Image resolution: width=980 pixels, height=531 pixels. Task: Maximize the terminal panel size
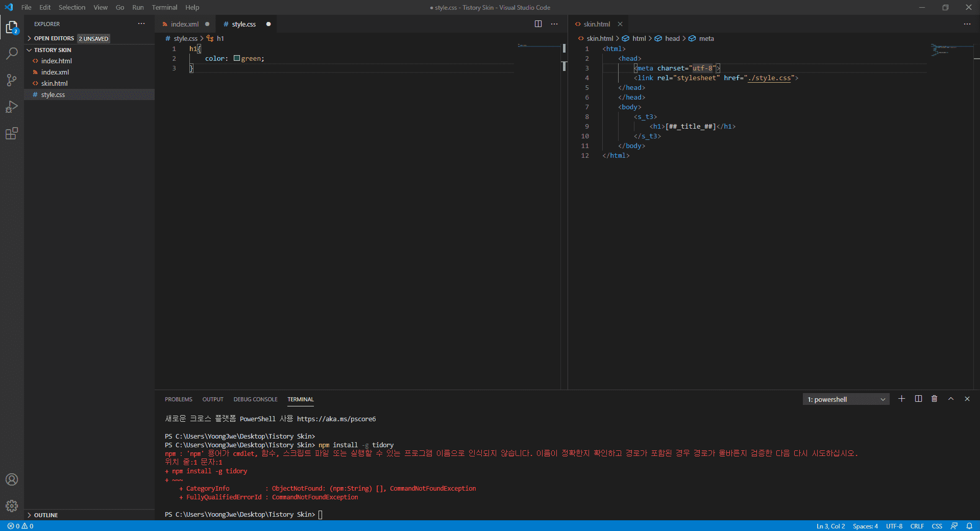950,399
